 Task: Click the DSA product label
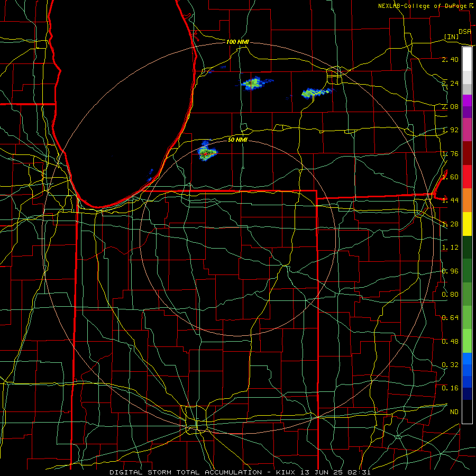(x=465, y=31)
